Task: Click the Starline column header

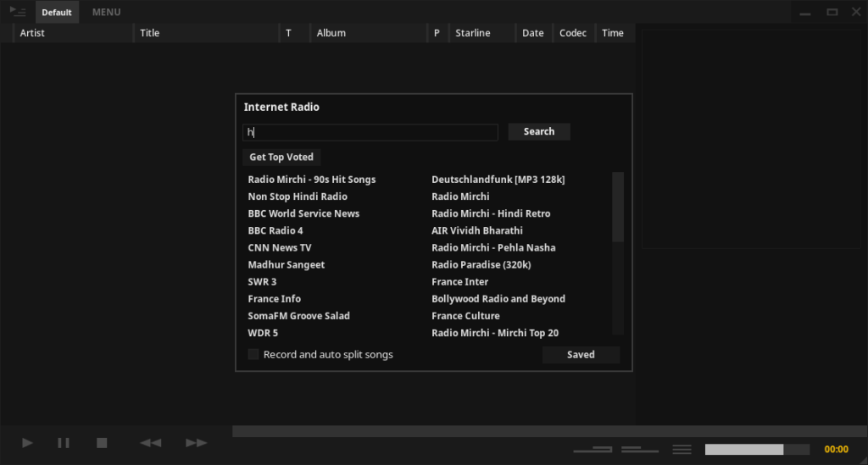Action: (481, 33)
